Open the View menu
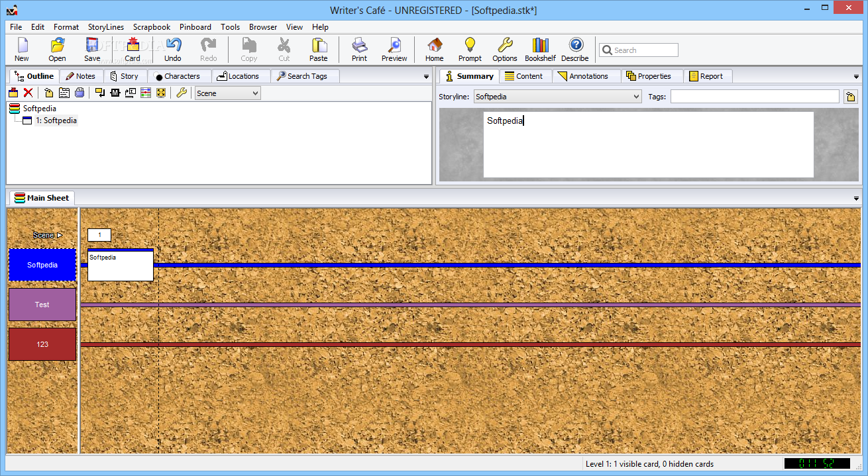868x476 pixels. (295, 27)
